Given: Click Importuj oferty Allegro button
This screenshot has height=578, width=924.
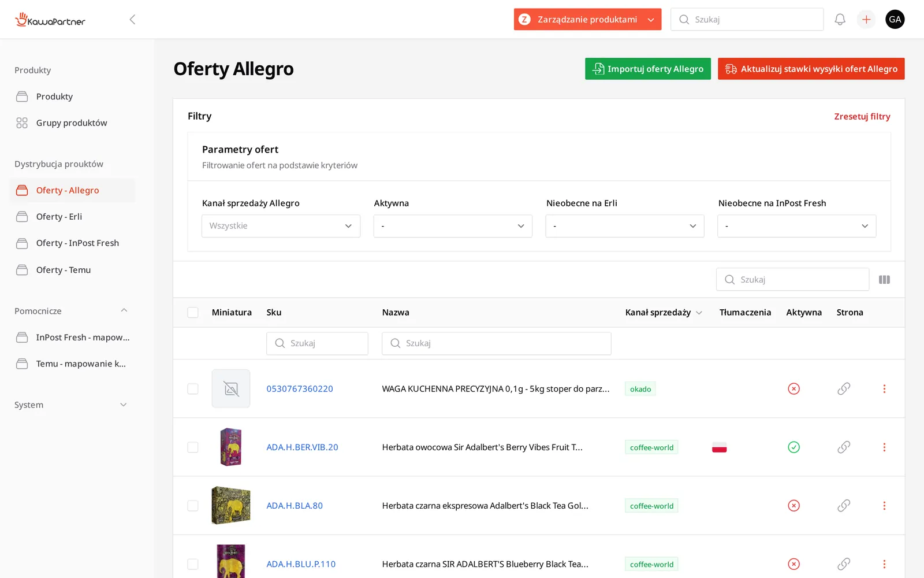Looking at the screenshot, I should 648,69.
